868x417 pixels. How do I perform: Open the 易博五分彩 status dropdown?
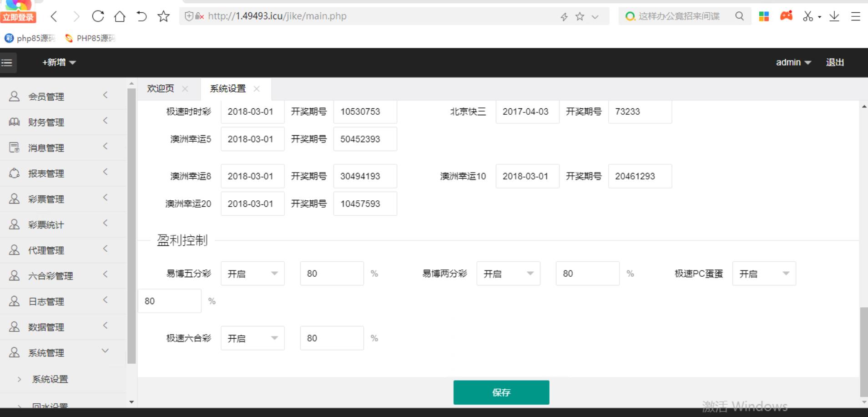coord(252,274)
